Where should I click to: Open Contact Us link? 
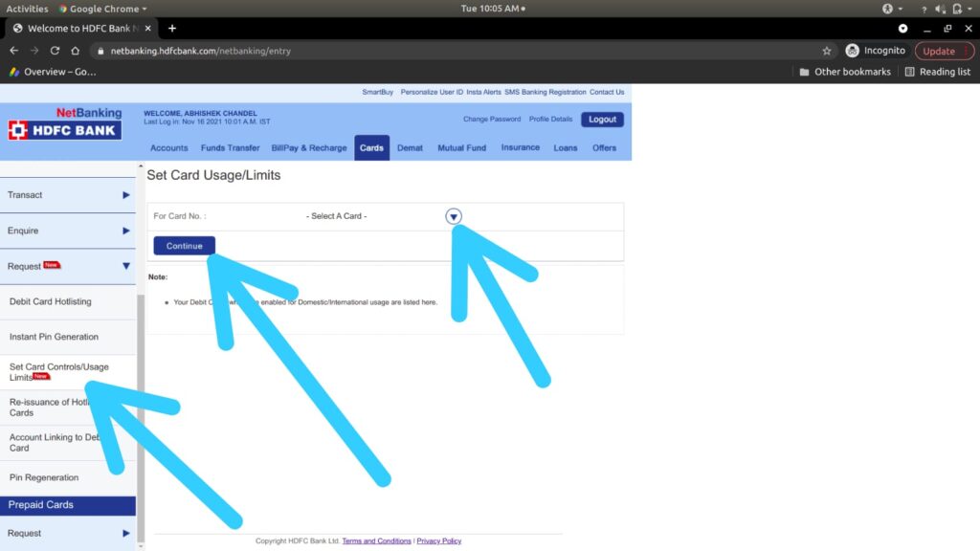607,92
